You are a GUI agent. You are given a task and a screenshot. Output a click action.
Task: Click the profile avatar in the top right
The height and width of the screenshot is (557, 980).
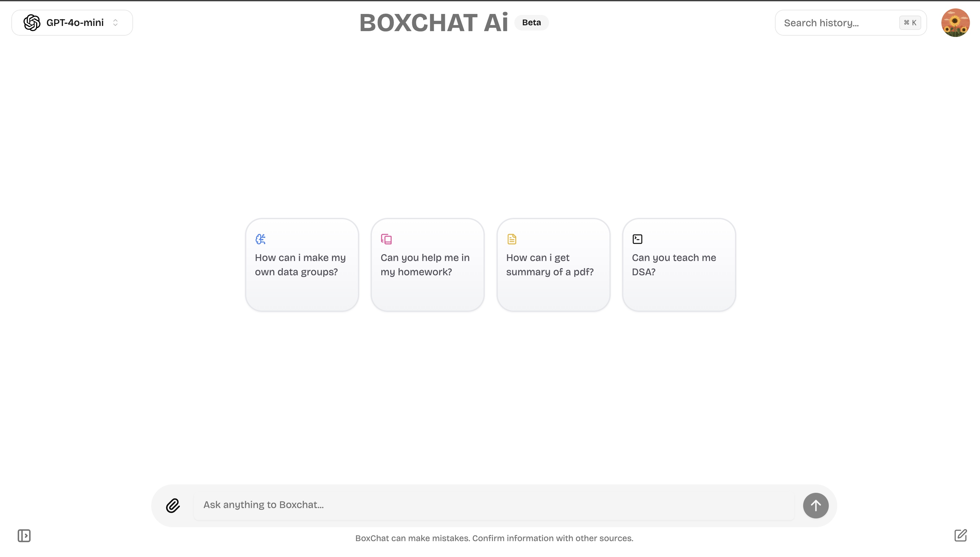click(x=955, y=22)
